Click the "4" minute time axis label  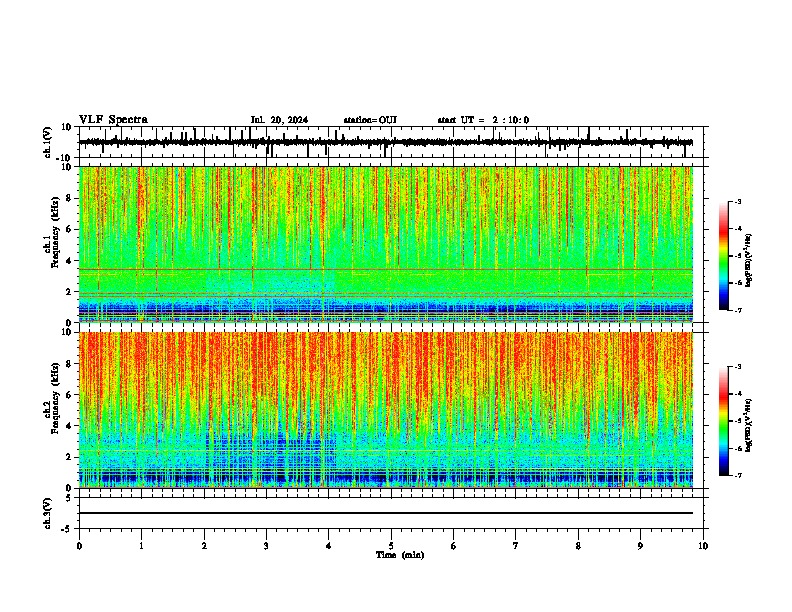tap(329, 546)
